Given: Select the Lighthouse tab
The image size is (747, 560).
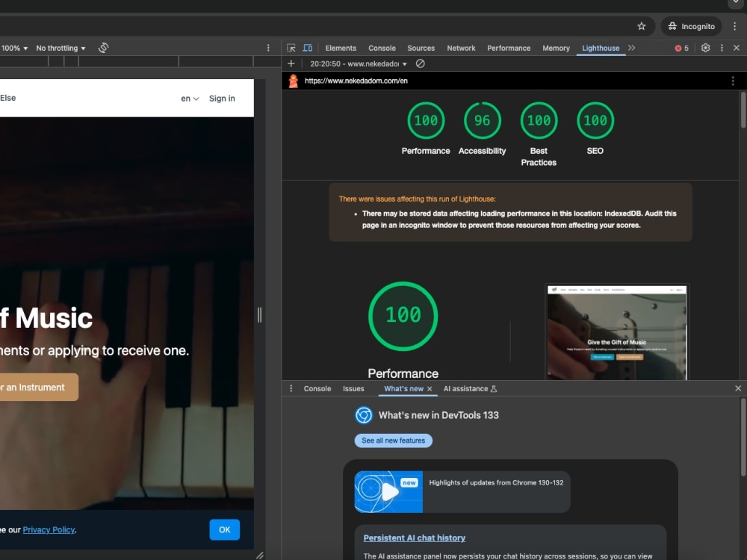Looking at the screenshot, I should click(x=601, y=48).
